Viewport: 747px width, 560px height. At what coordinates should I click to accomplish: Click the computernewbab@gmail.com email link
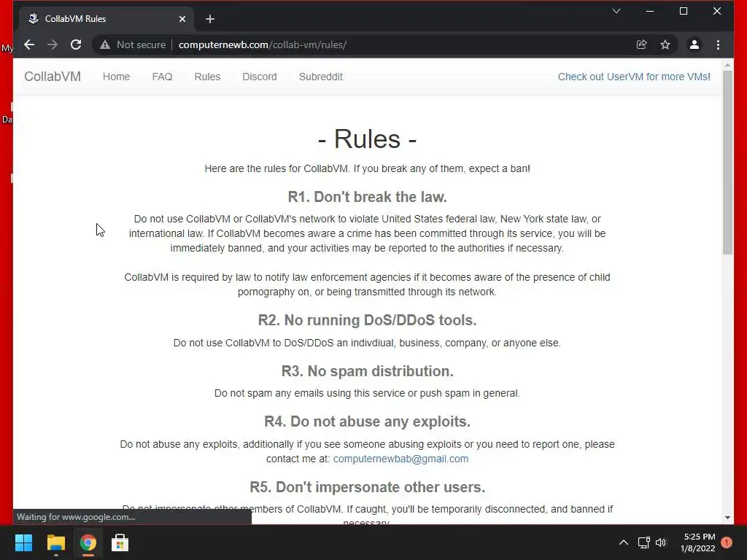pos(400,459)
